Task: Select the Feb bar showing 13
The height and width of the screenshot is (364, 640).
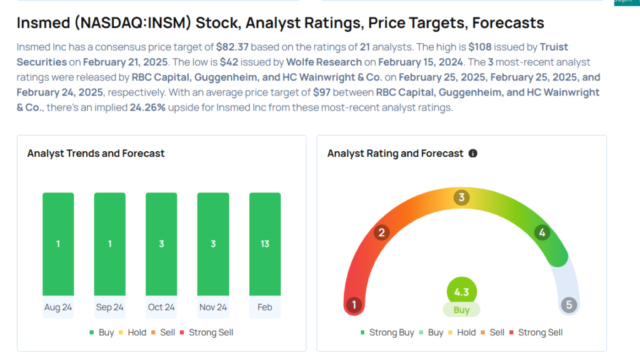Action: tap(265, 243)
